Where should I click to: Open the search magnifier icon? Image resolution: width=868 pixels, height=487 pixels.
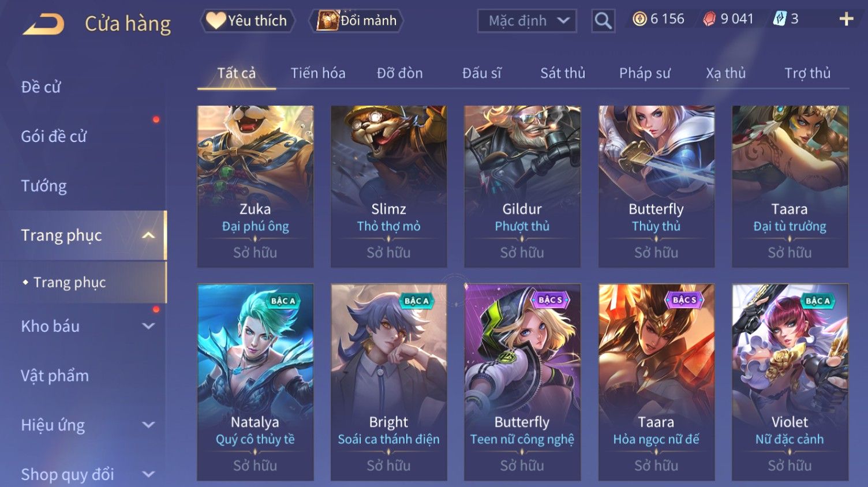[603, 21]
